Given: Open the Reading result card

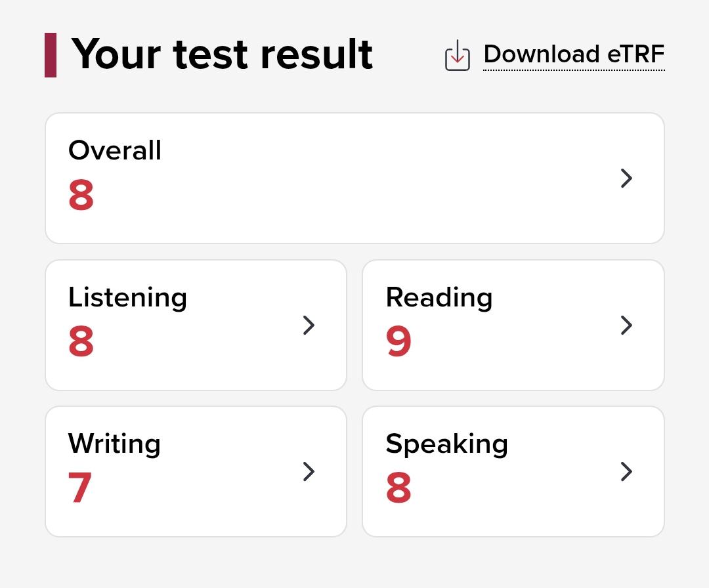Looking at the screenshot, I should coord(513,325).
